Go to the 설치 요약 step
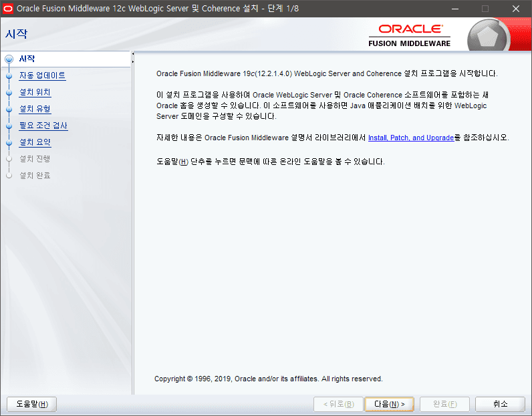The height and width of the screenshot is (416, 532). (x=35, y=142)
